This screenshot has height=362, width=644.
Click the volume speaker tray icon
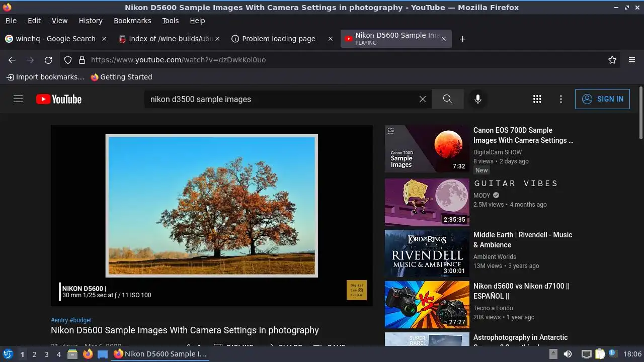coord(568,354)
